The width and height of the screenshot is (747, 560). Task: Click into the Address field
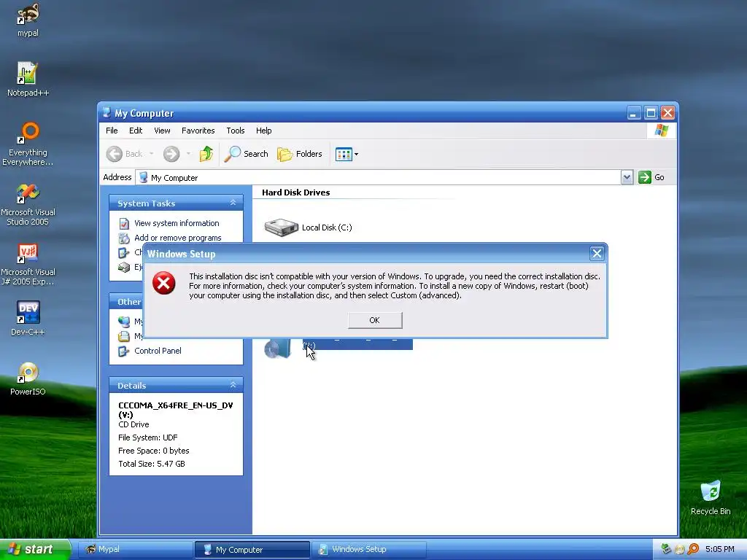378,178
